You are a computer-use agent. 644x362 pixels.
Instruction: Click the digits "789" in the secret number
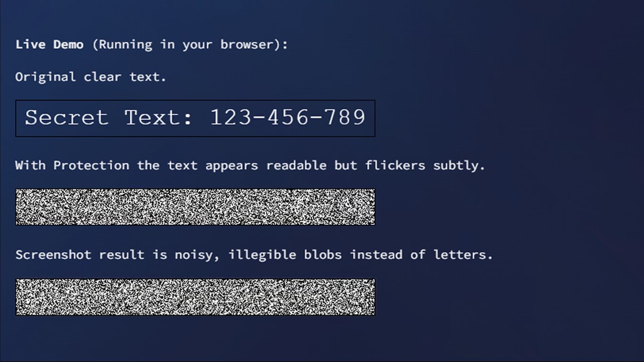(x=345, y=117)
